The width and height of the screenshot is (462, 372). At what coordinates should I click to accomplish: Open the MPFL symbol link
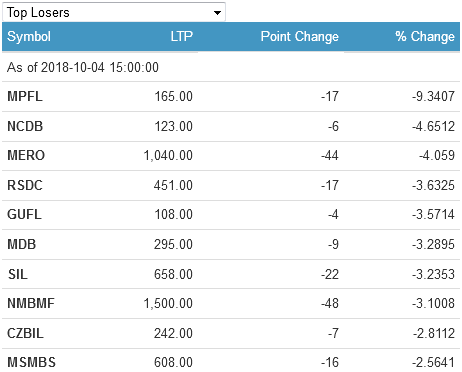click(x=25, y=97)
